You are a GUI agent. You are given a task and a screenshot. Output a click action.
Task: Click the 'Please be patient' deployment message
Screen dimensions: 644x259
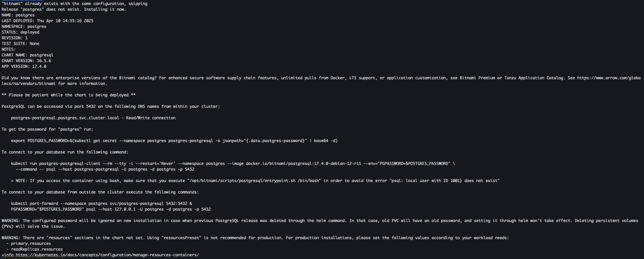(x=68, y=95)
